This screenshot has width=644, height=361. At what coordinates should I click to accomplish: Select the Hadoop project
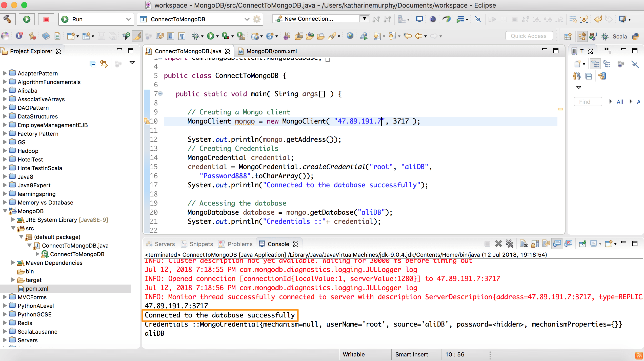pyautogui.click(x=28, y=151)
